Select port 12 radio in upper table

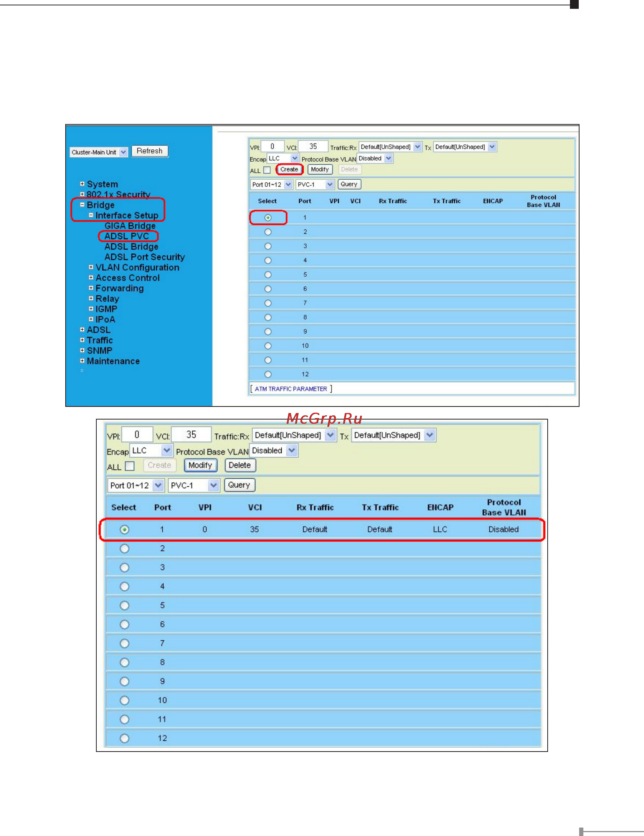pos(268,374)
